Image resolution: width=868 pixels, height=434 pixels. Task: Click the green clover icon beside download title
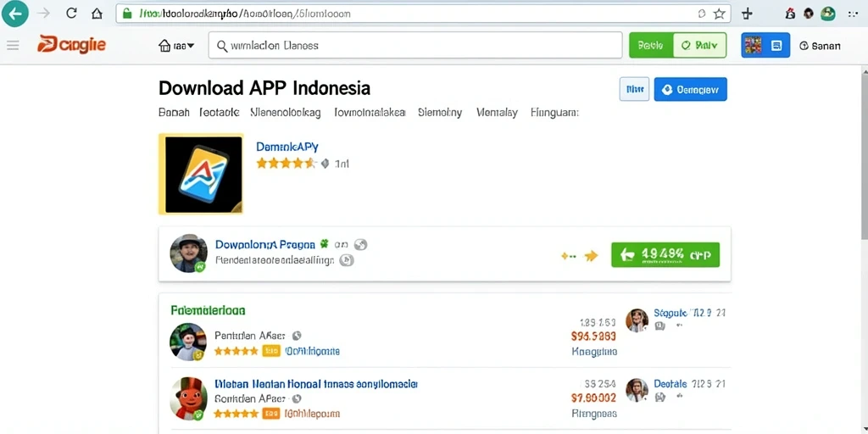(325, 243)
